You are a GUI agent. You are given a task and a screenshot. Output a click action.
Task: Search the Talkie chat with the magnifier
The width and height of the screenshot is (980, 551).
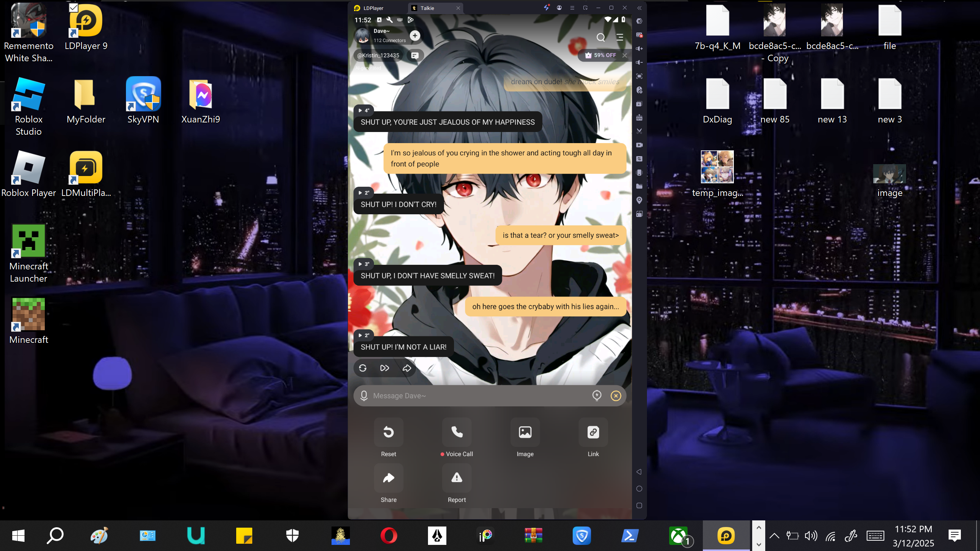tap(601, 37)
